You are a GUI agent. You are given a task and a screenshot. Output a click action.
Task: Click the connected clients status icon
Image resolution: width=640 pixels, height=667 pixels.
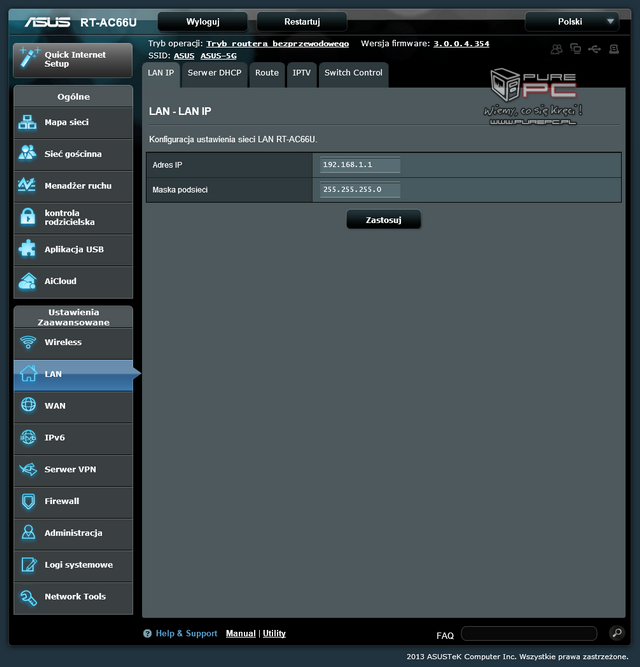coord(556,49)
